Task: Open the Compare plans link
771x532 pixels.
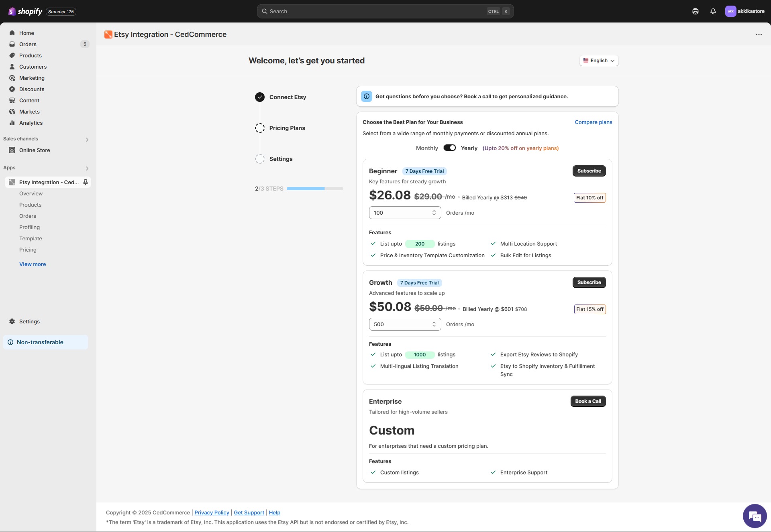Action: (593, 122)
